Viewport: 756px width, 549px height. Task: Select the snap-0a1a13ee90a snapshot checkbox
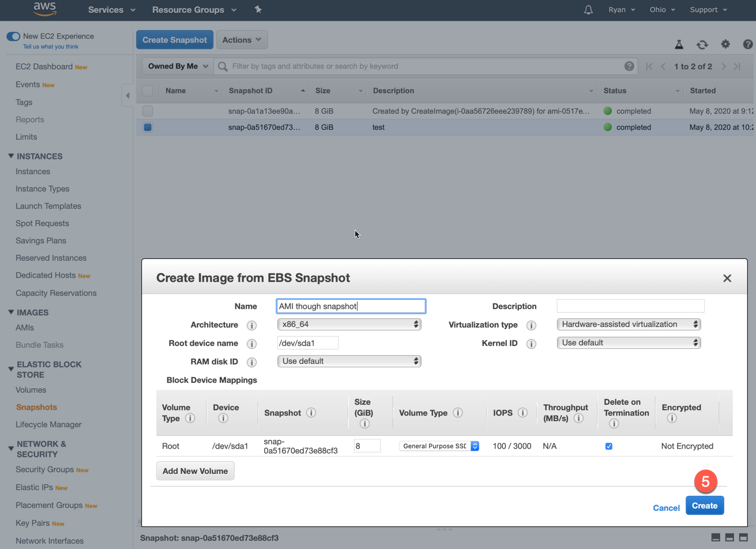(x=148, y=111)
